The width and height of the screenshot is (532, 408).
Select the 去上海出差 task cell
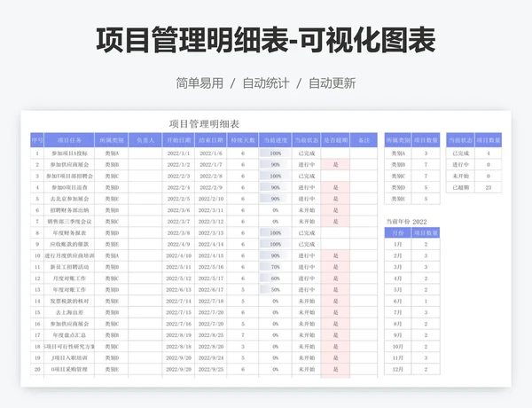click(70, 312)
